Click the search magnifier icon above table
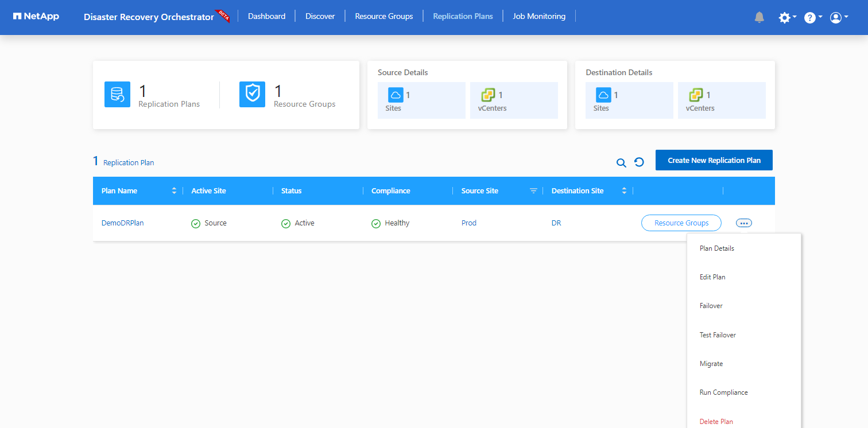 (621, 162)
